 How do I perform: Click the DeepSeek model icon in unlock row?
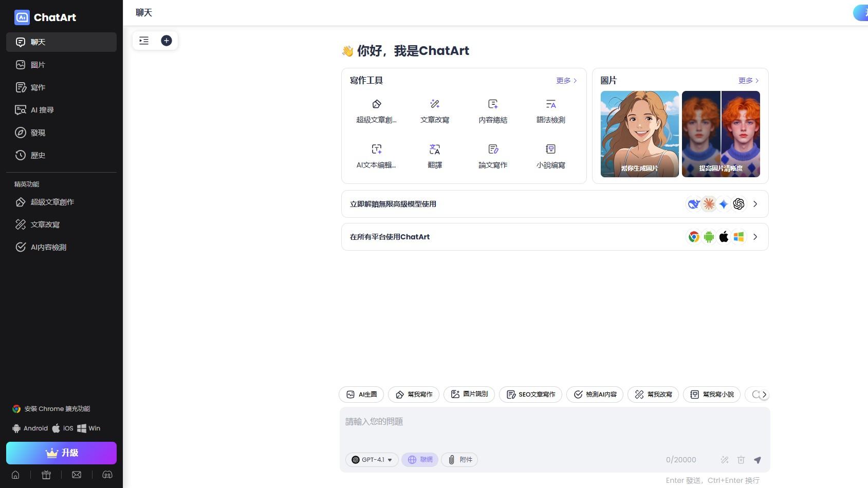click(x=694, y=204)
